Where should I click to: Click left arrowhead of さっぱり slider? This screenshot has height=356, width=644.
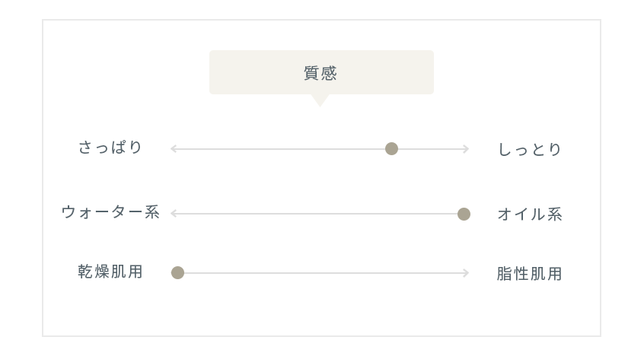174,148
